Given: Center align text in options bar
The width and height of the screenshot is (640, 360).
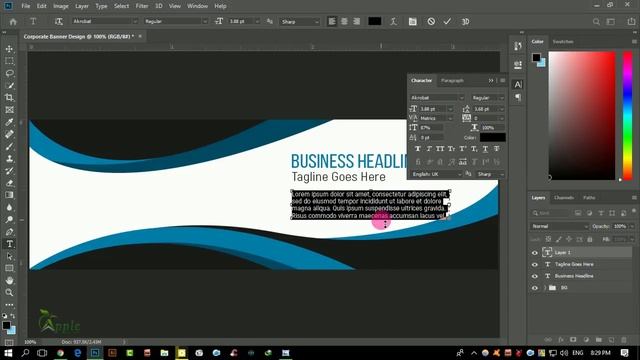Looking at the screenshot, I should pyautogui.click(x=344, y=22).
